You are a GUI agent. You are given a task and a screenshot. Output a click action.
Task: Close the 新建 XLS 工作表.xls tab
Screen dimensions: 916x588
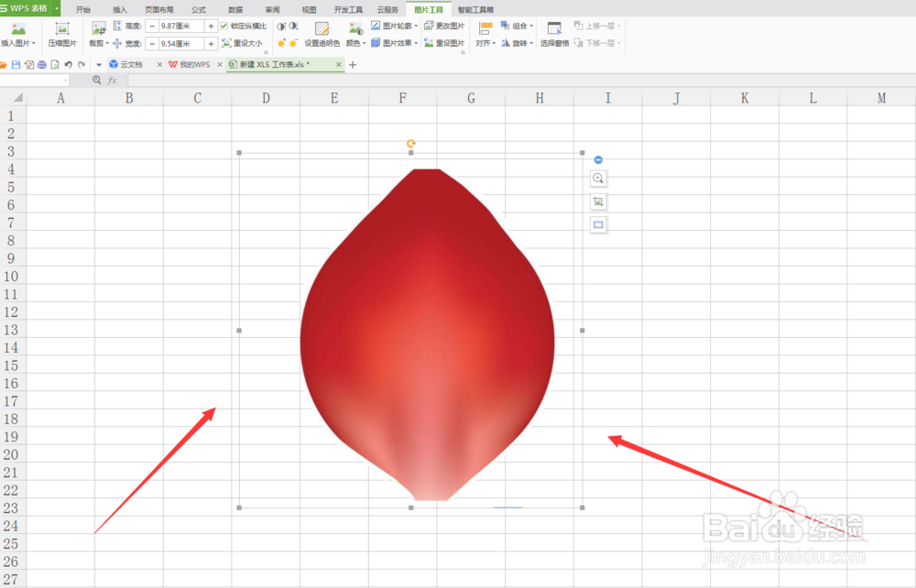point(338,65)
